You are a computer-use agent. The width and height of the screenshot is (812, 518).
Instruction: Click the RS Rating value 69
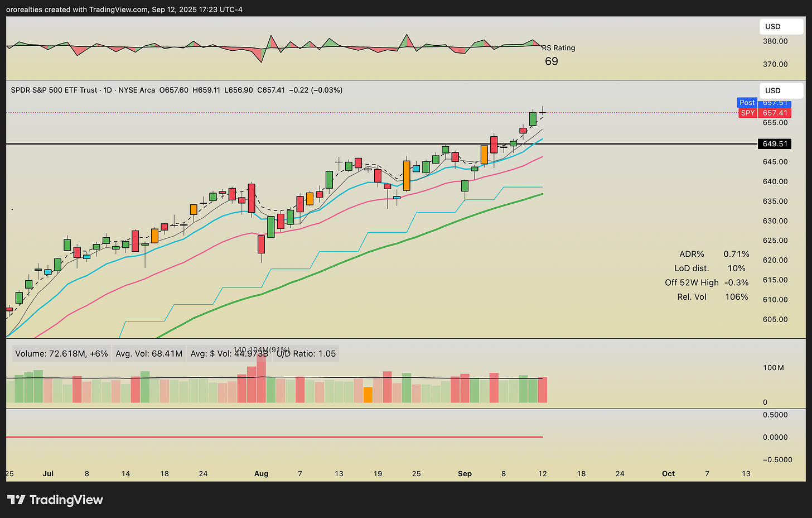click(x=552, y=61)
